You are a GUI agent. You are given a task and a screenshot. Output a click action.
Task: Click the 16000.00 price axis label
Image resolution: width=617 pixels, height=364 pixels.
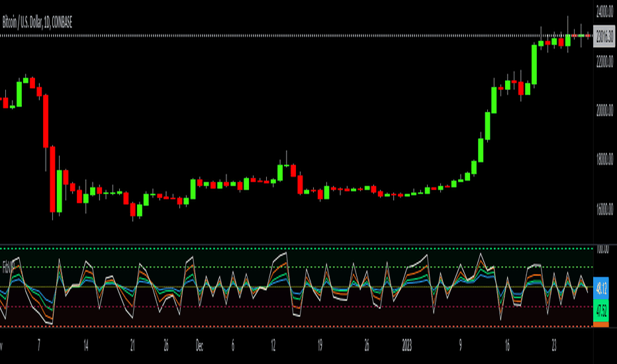coord(604,209)
